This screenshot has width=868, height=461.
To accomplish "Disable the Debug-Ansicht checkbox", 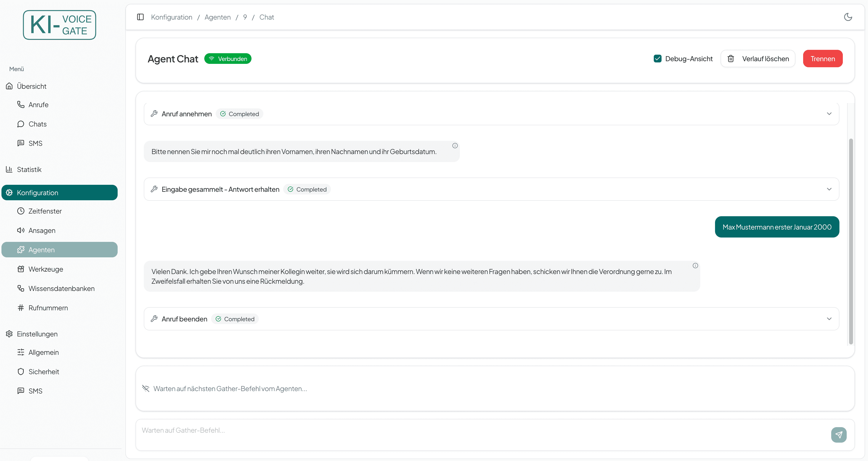I will coord(657,58).
